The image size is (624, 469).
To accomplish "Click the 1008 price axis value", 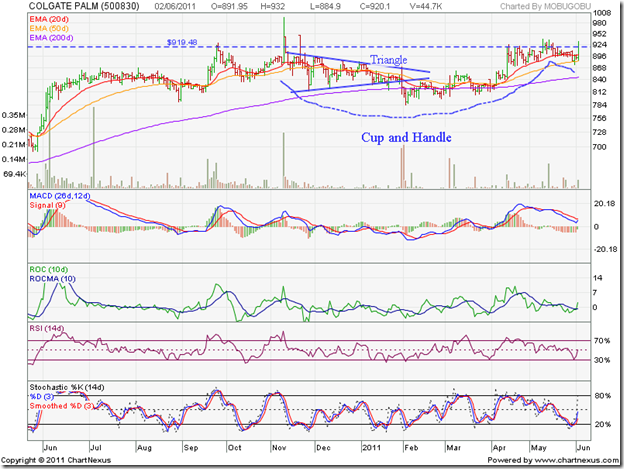I will pyautogui.click(x=602, y=13).
